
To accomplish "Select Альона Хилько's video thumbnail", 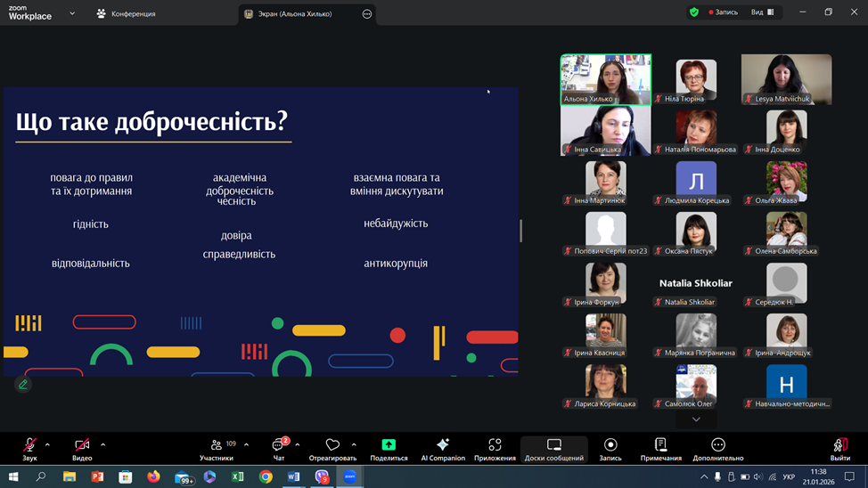I will coord(606,78).
